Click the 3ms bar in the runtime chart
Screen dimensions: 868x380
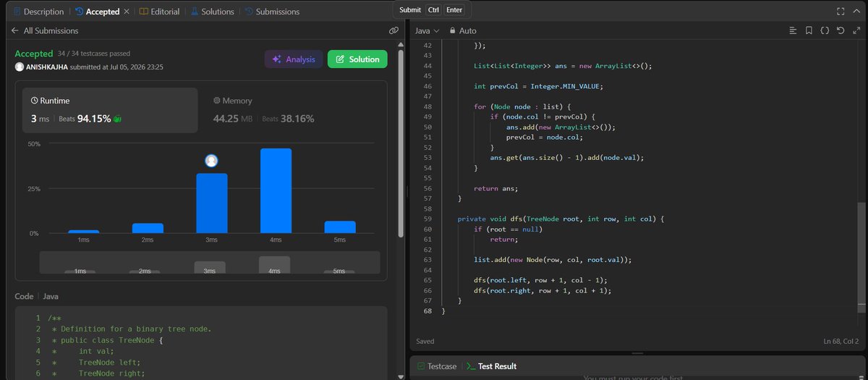point(212,203)
